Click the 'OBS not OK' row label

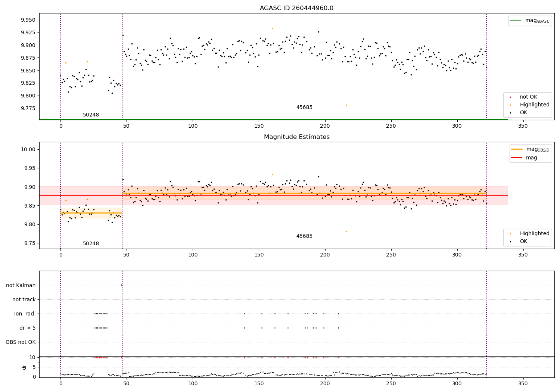point(21,342)
